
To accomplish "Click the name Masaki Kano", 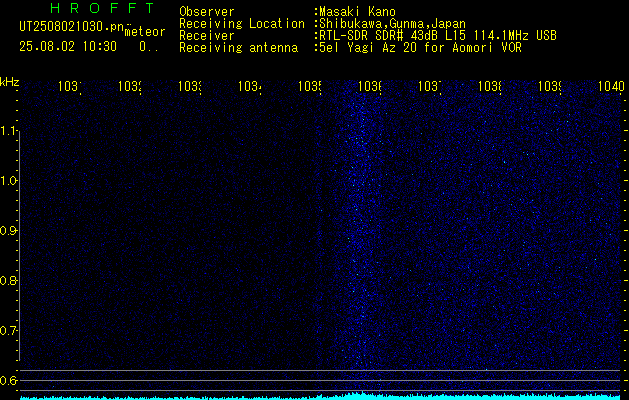I will click(358, 11).
